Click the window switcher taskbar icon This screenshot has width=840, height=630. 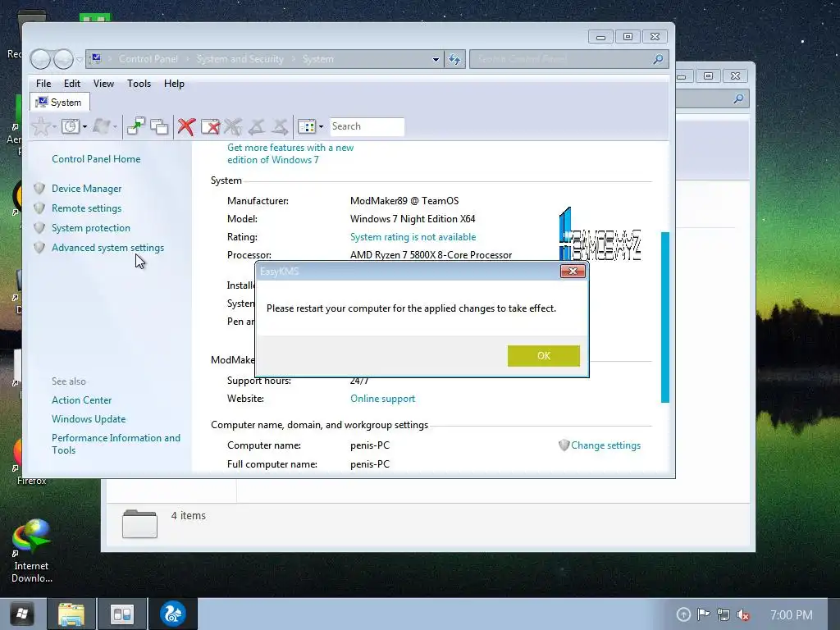(122, 614)
